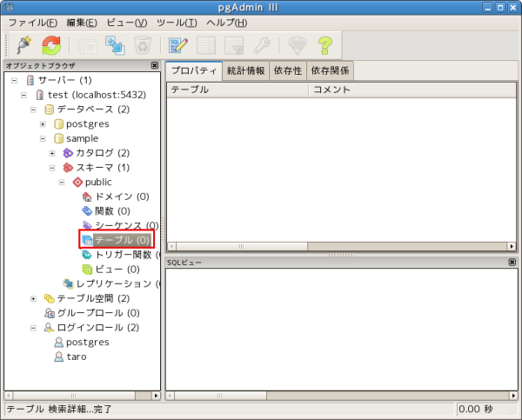Collapse the test (localhost:5432) server node
This screenshot has height=420, width=522.
(23, 95)
